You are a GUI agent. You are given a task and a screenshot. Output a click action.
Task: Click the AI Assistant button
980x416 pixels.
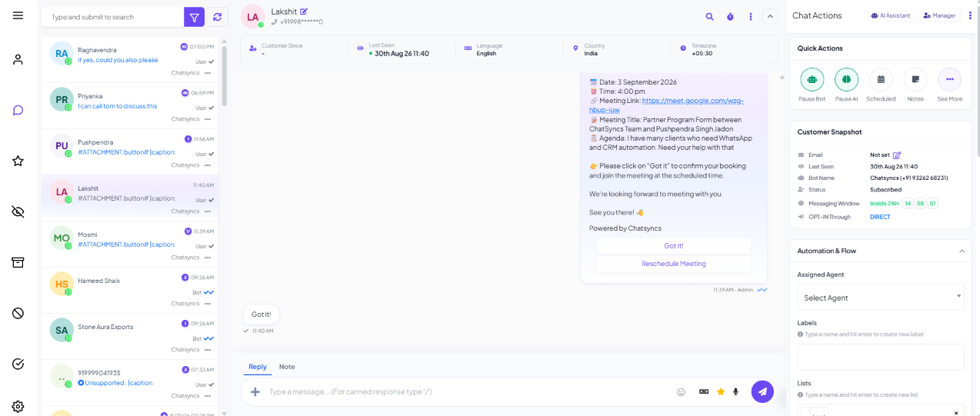pyautogui.click(x=891, y=15)
